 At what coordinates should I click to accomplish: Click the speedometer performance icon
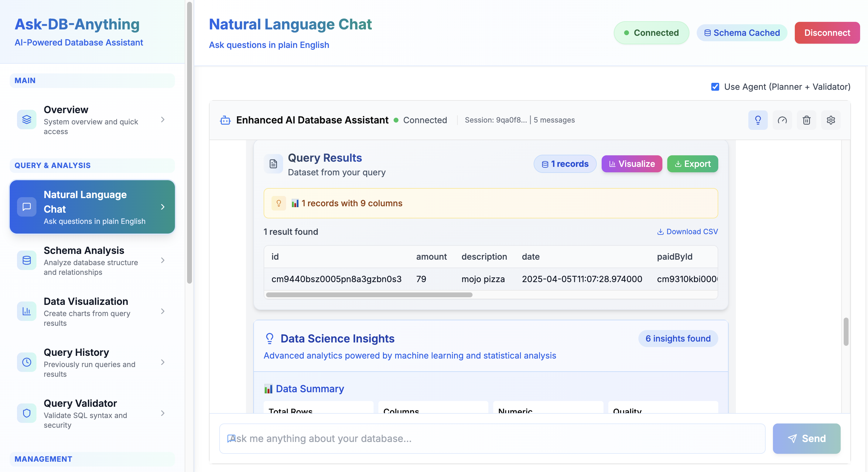coord(782,120)
